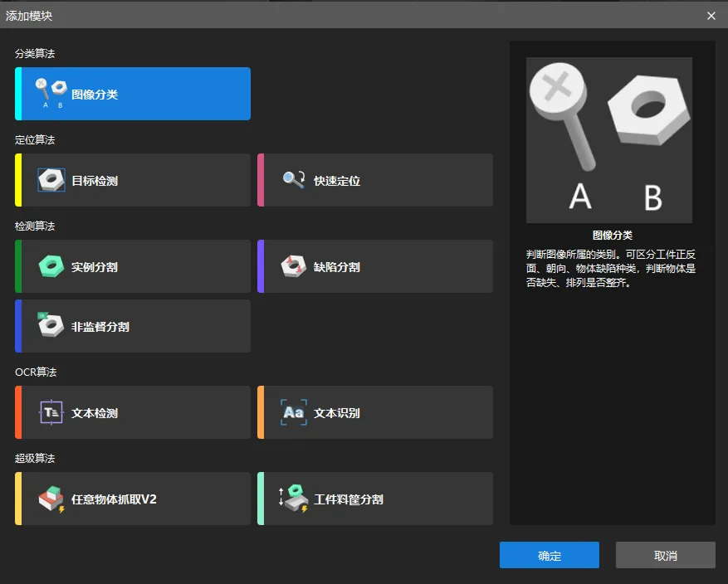
Task: Click the 实例分割 green nut icon
Action: coord(51,267)
